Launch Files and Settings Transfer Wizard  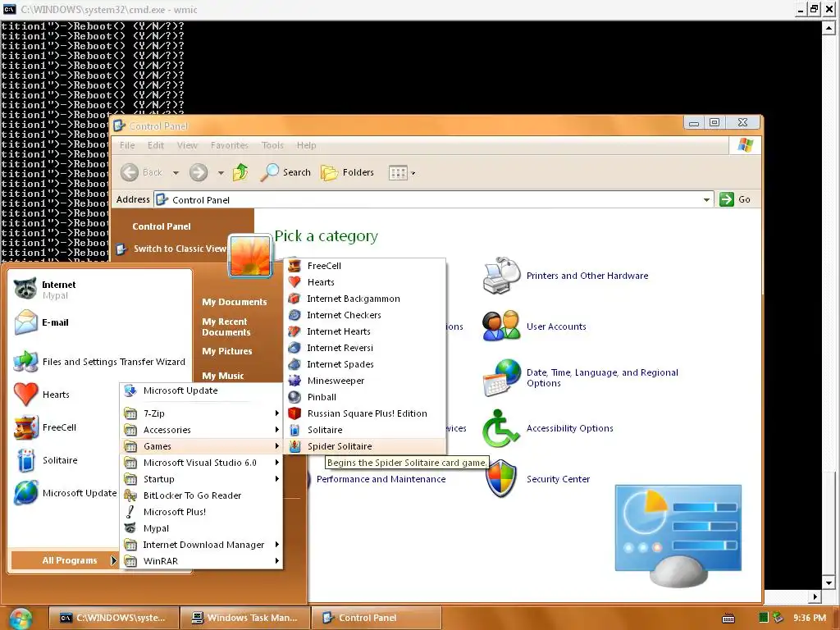pos(99,362)
